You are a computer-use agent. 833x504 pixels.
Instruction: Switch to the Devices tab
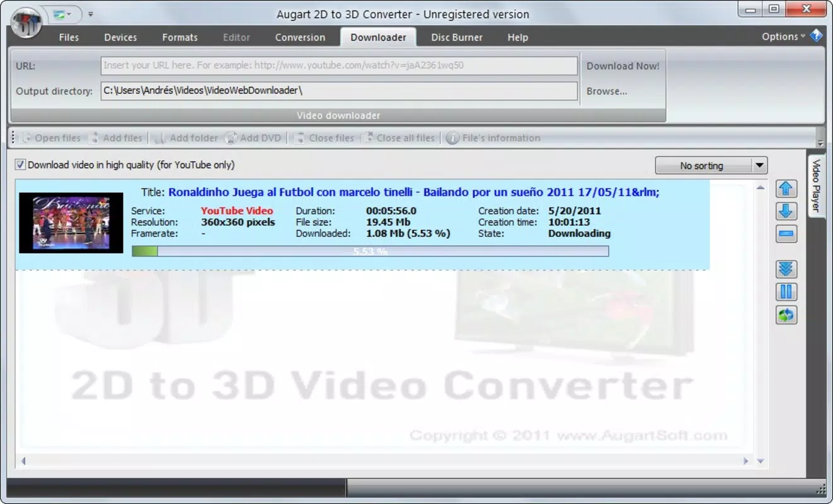coord(120,37)
